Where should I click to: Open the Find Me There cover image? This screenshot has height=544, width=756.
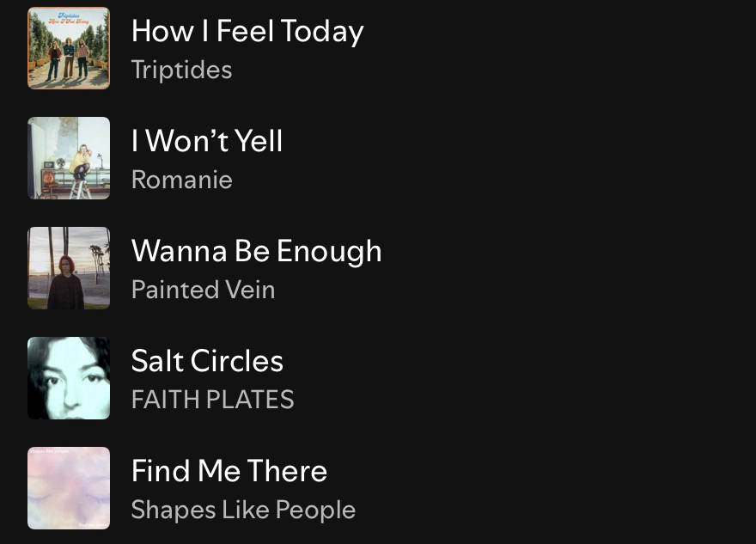tap(69, 488)
